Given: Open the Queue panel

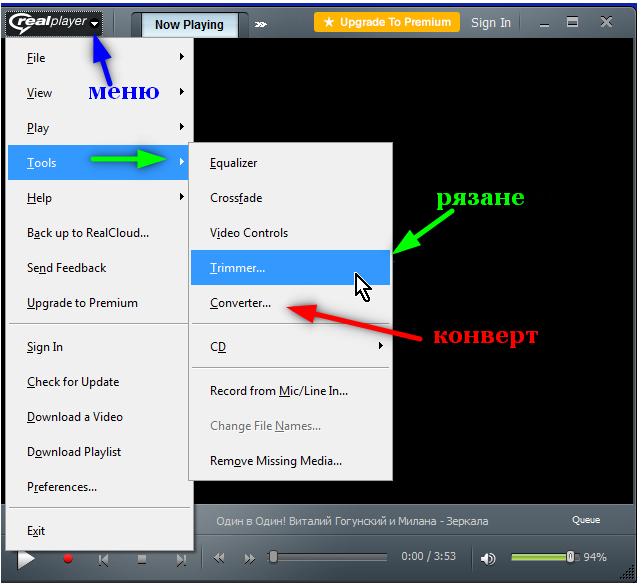Looking at the screenshot, I should [x=586, y=520].
